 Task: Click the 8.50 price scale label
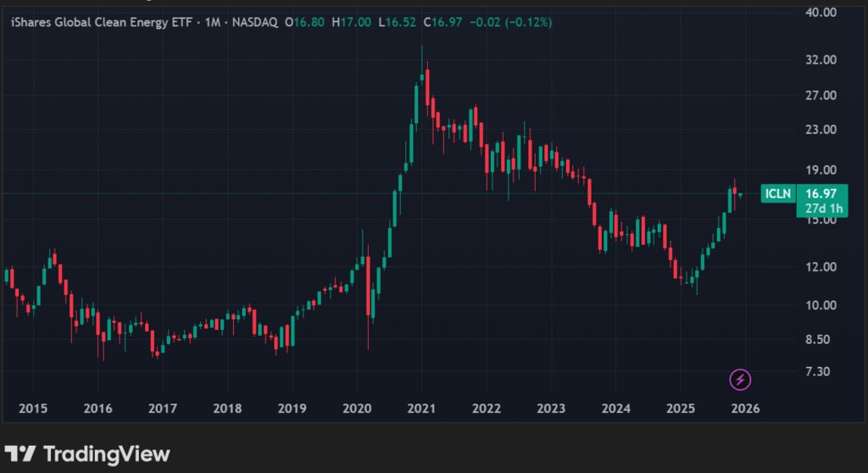coord(818,340)
